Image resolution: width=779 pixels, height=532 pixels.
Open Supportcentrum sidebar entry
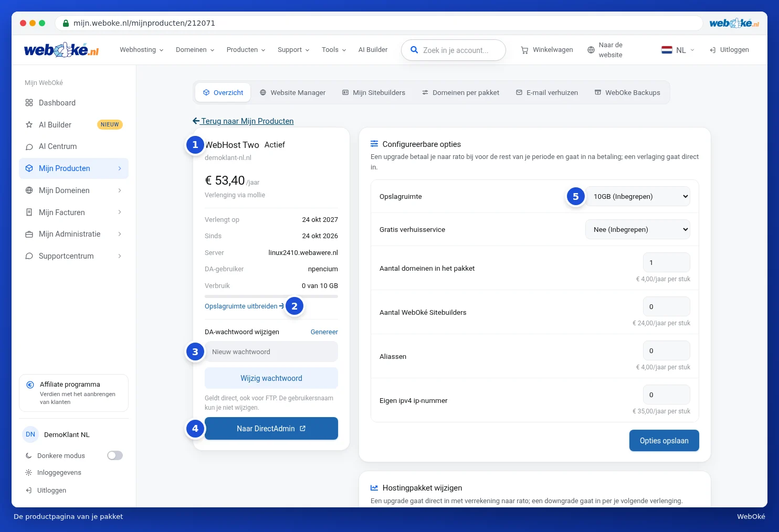73,256
